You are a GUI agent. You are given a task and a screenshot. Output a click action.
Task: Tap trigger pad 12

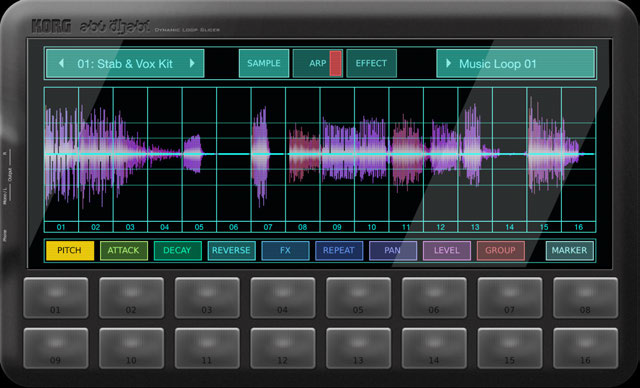(283, 348)
